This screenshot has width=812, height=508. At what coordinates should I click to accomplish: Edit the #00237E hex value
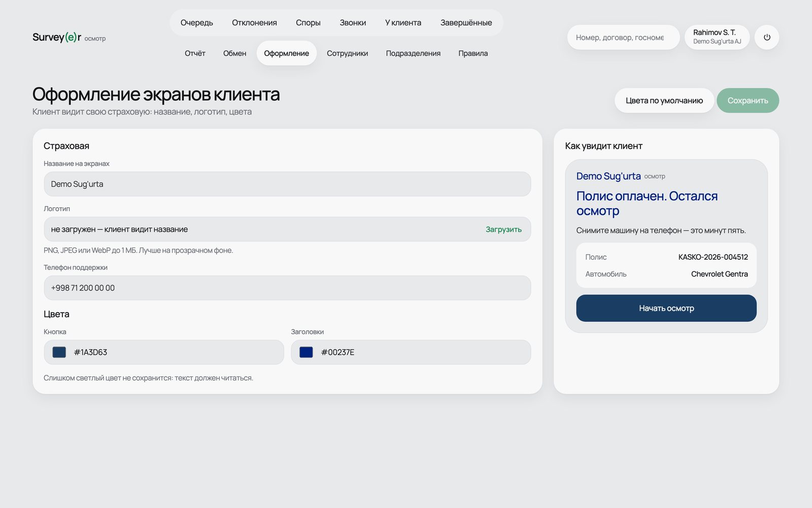click(x=337, y=352)
